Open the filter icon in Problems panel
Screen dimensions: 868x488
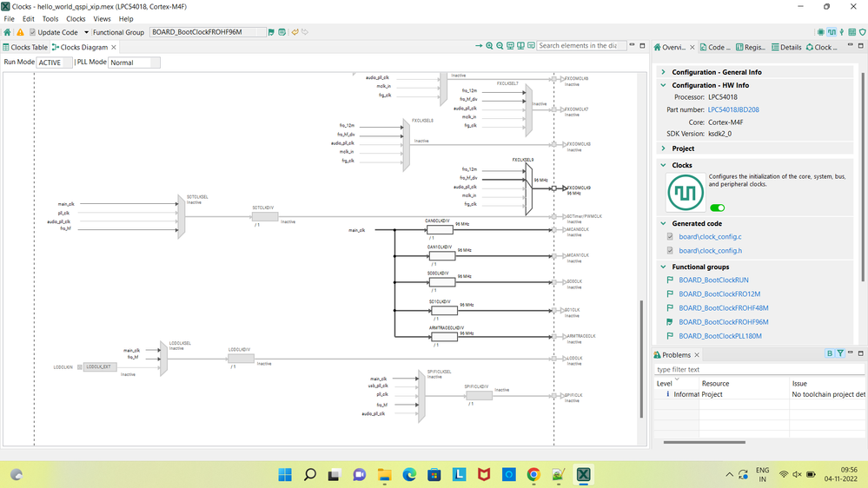(840, 353)
